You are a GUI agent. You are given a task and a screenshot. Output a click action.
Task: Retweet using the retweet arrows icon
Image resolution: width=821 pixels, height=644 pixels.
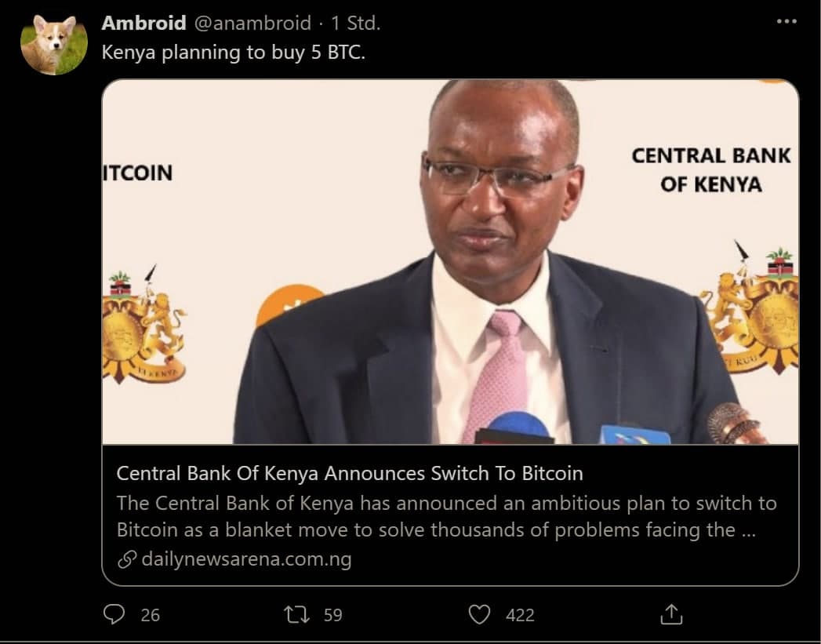[x=296, y=614]
